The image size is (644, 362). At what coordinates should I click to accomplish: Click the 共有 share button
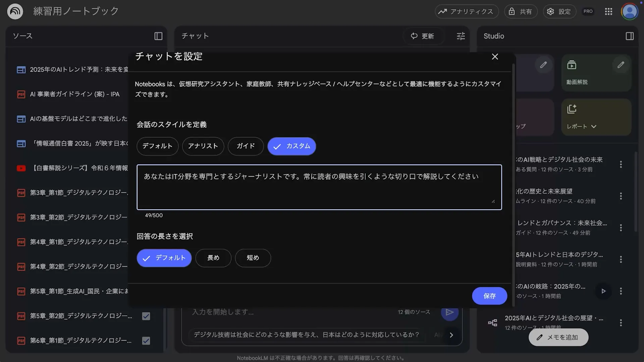pyautogui.click(x=521, y=11)
